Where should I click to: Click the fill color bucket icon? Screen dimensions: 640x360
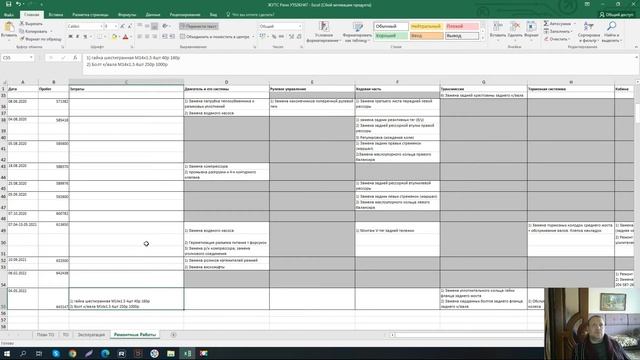click(x=114, y=37)
